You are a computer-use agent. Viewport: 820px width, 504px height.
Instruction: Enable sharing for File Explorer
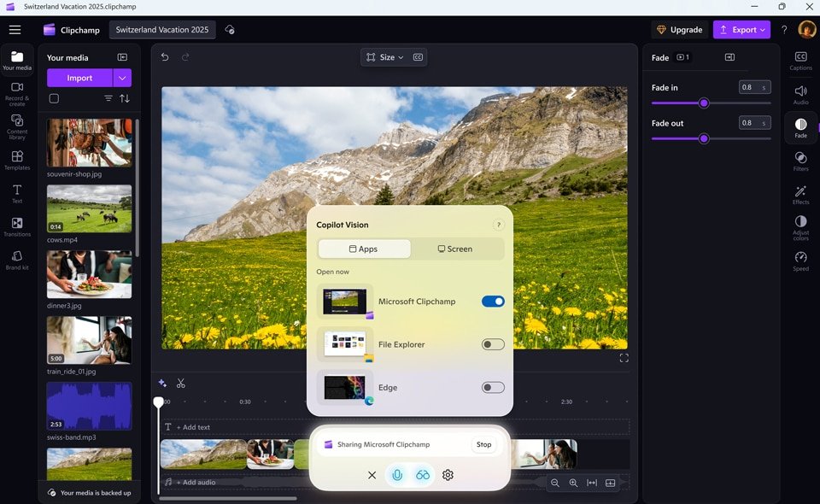(x=493, y=344)
